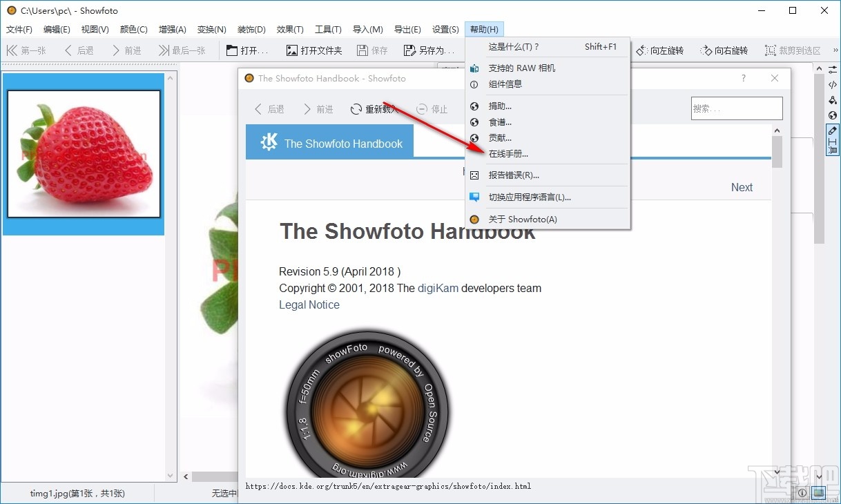Click the 前进 button in main toolbar
Screen dimensions: 841x504
click(x=126, y=50)
